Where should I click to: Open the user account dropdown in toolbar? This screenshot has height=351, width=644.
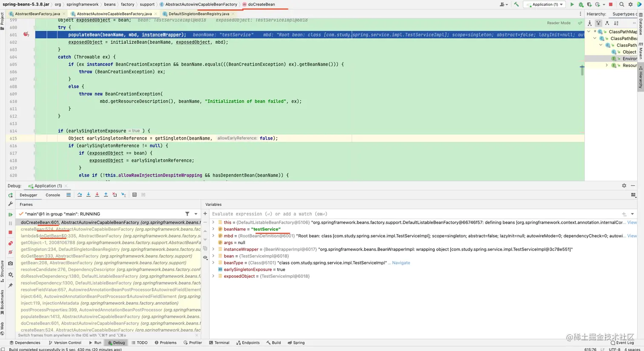504,4
